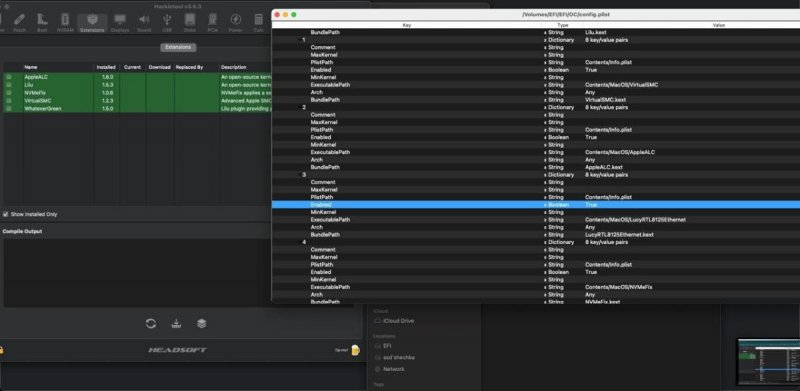Select the Extensions toolbar icon in Hackintool

(x=92, y=23)
